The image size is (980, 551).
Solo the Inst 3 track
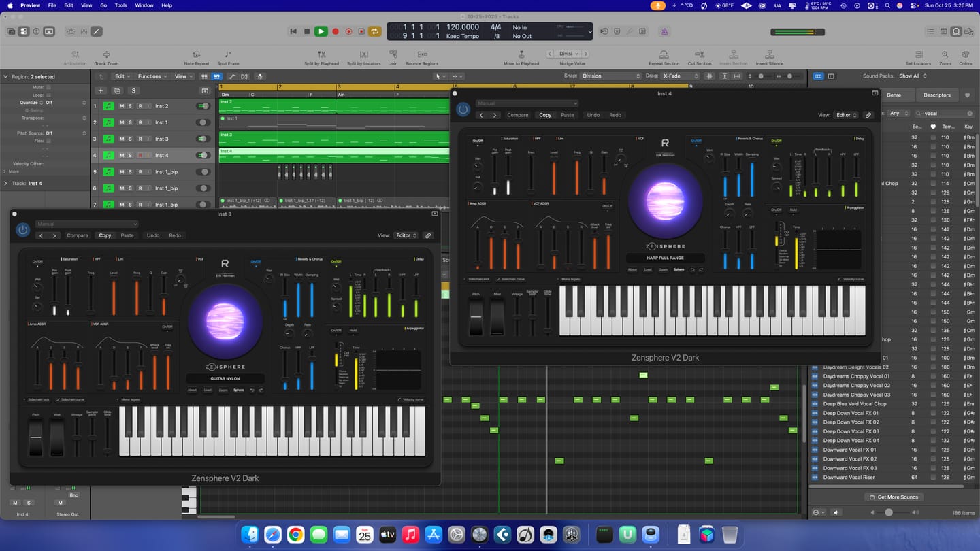pos(131,139)
